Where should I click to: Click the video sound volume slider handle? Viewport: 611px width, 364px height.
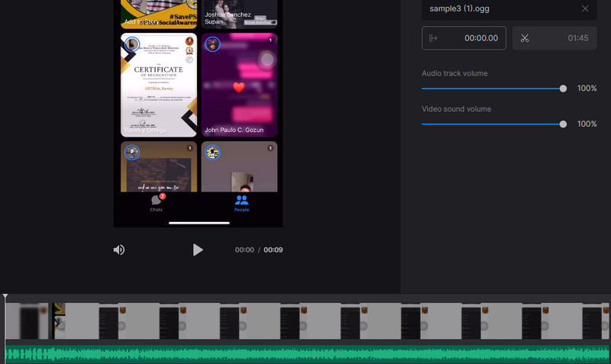563,124
